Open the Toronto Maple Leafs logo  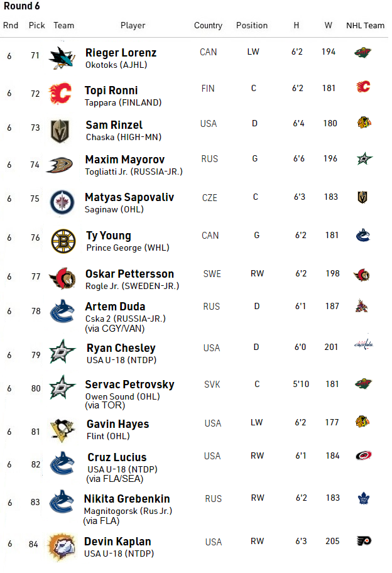pos(363,498)
